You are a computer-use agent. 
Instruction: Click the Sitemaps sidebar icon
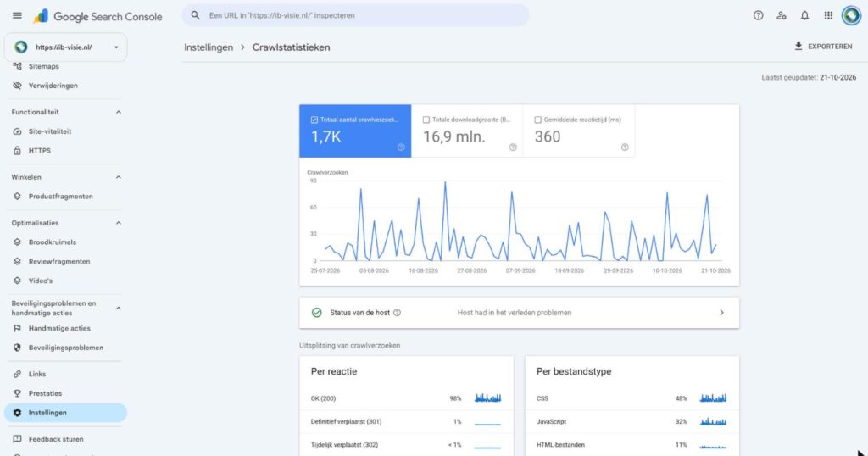[x=17, y=66]
